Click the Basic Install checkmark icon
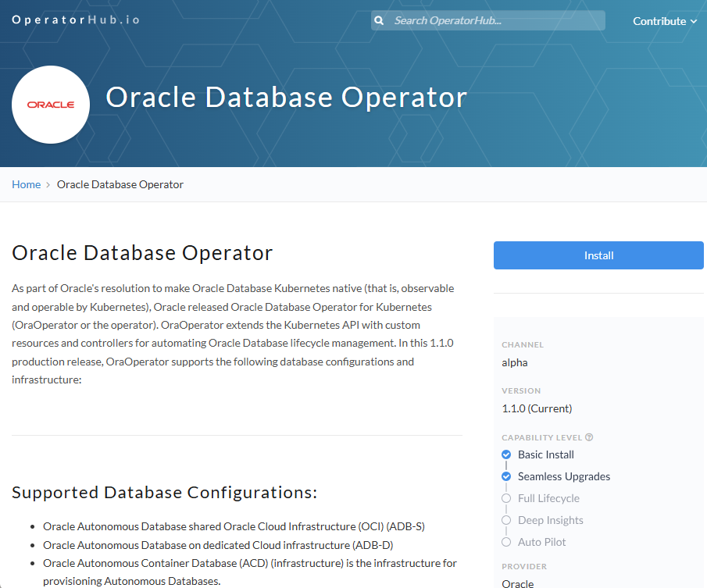 point(506,454)
